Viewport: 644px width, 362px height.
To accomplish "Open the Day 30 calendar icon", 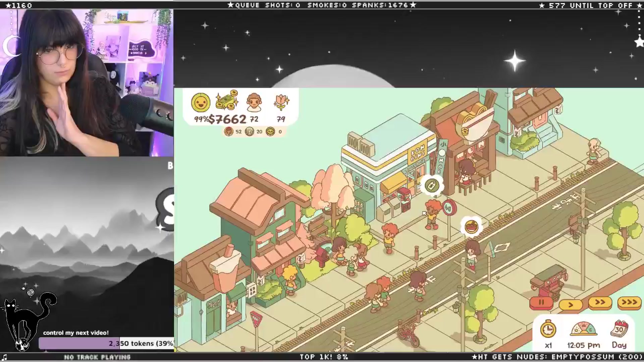I will coord(620,329).
